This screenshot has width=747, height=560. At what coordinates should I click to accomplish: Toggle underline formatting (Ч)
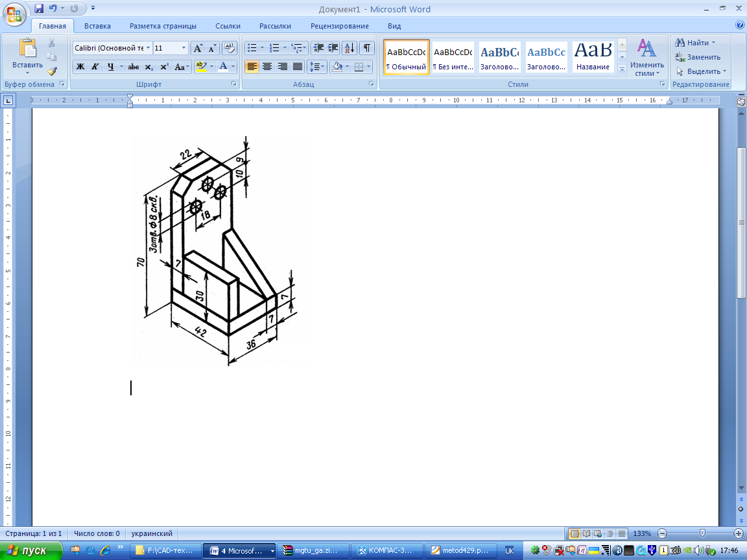coord(110,67)
